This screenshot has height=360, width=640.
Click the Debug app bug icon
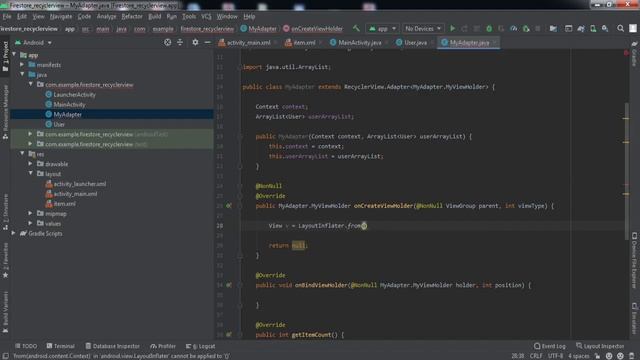pos(489,29)
